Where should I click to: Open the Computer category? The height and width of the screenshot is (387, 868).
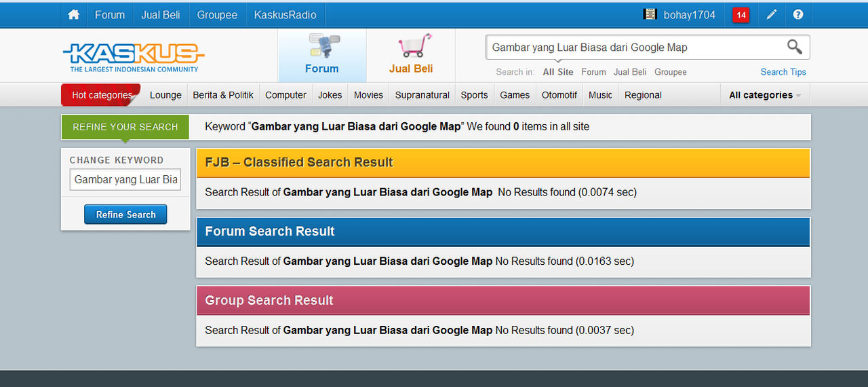tap(285, 95)
